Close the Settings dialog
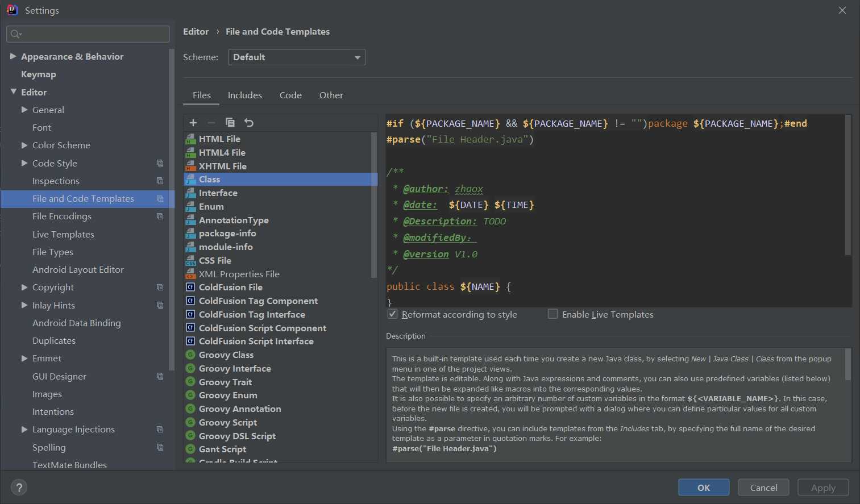The image size is (860, 504). (842, 10)
